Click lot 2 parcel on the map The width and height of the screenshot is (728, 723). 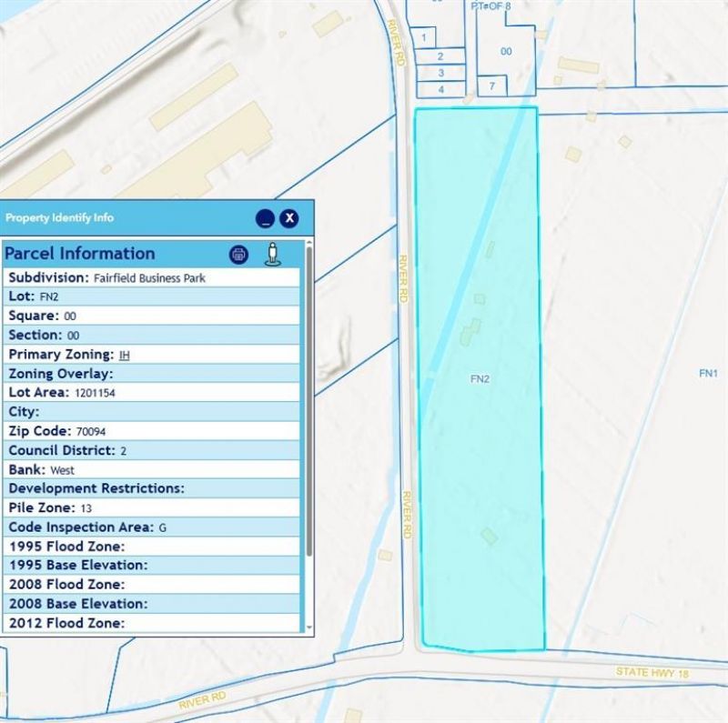tap(440, 55)
